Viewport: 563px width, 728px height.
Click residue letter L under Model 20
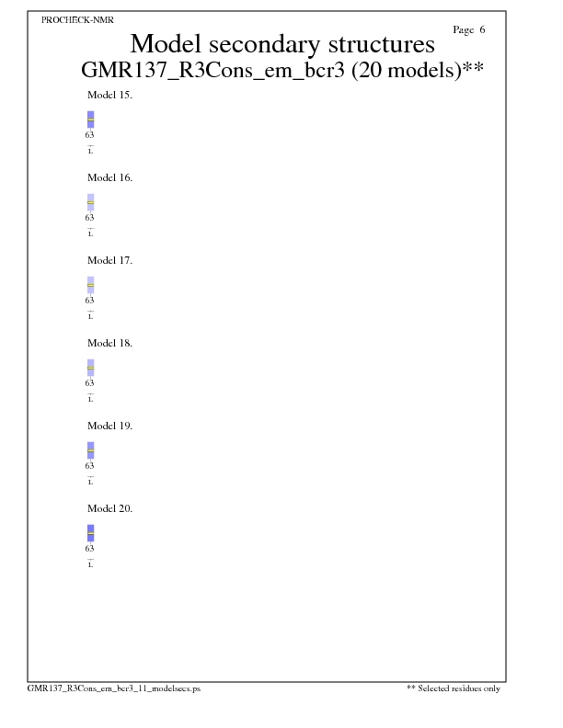(x=90, y=564)
